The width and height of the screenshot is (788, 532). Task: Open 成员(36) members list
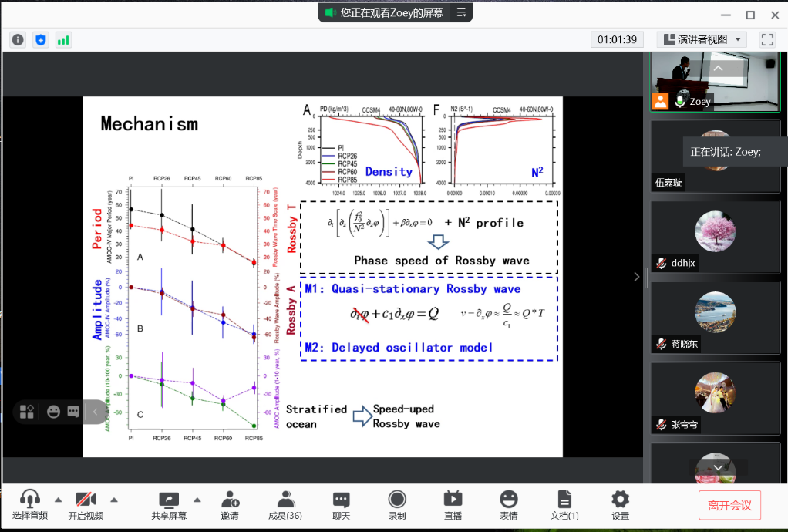tap(285, 505)
